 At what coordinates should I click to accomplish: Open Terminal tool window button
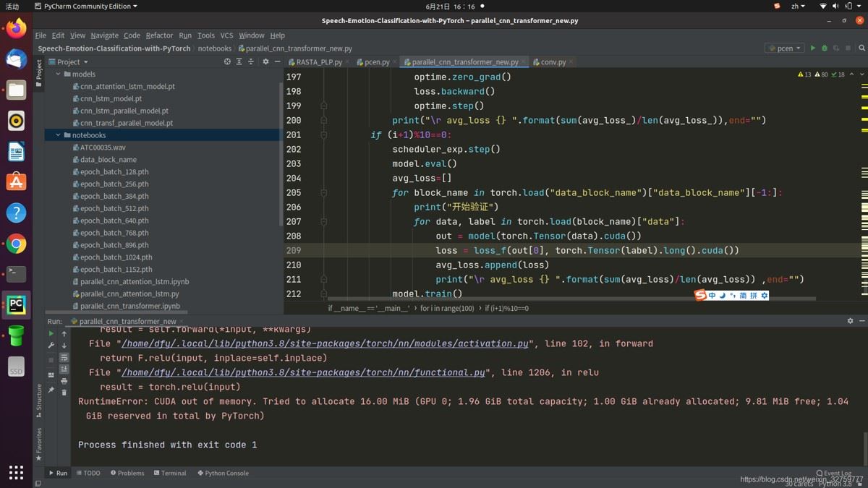point(170,473)
